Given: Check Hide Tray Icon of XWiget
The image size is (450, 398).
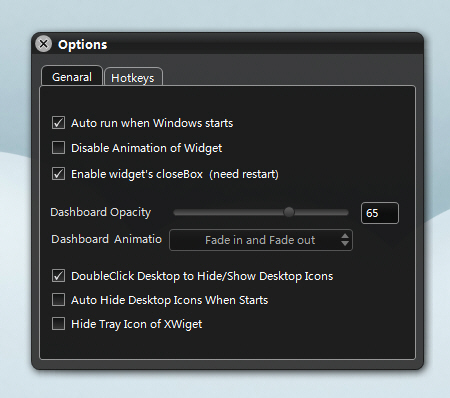Looking at the screenshot, I should tap(58, 324).
